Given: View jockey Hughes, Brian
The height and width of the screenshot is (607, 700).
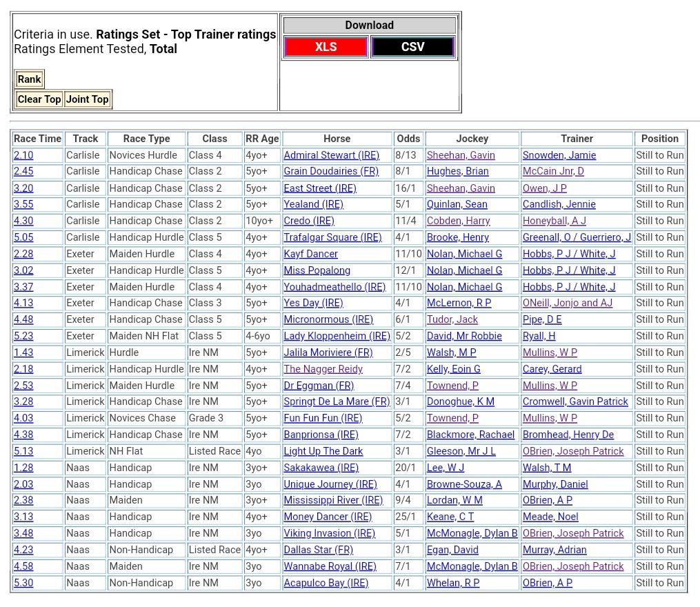Looking at the screenshot, I should tap(457, 171).
